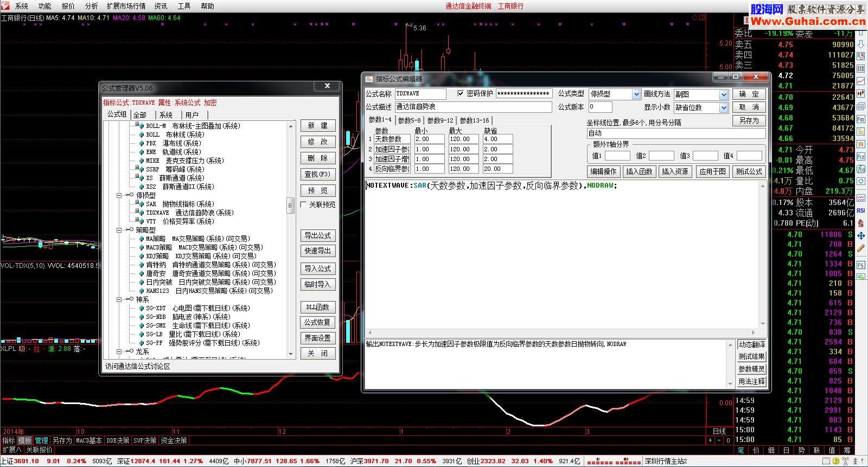The image size is (868, 467).
Task: Click SAR formula diamond icon in tree
Action: [142, 204]
